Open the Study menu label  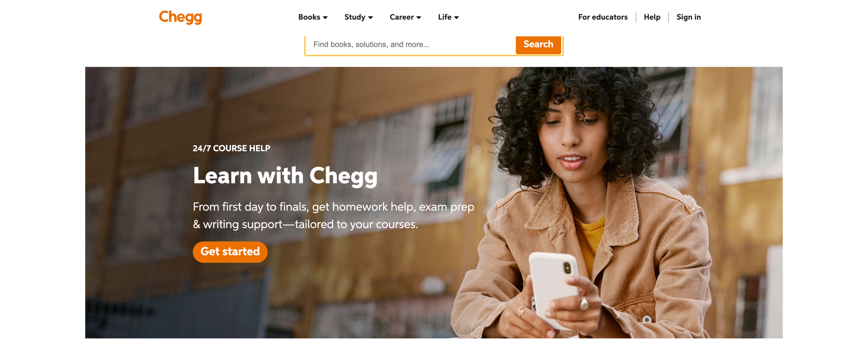(x=355, y=17)
